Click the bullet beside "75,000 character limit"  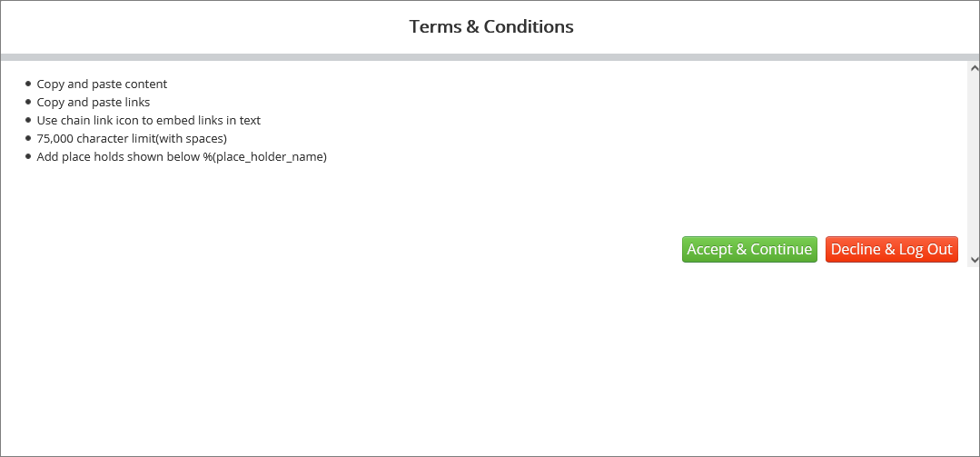pos(28,138)
